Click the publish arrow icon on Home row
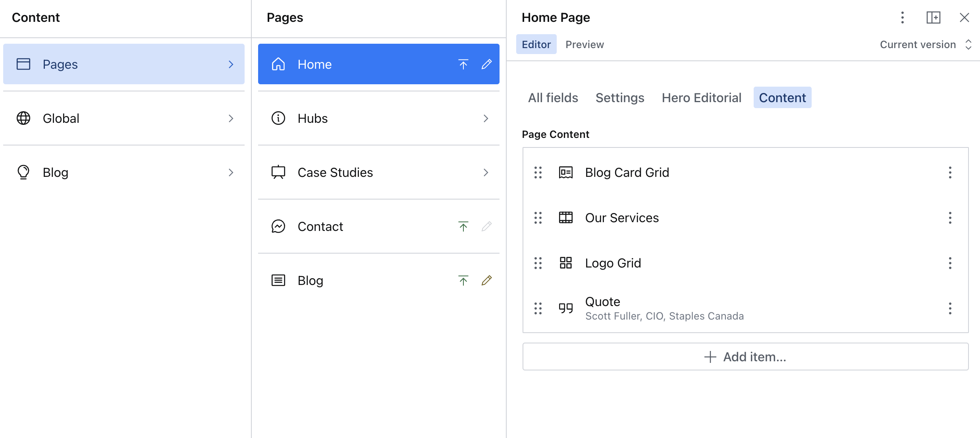 click(x=463, y=64)
